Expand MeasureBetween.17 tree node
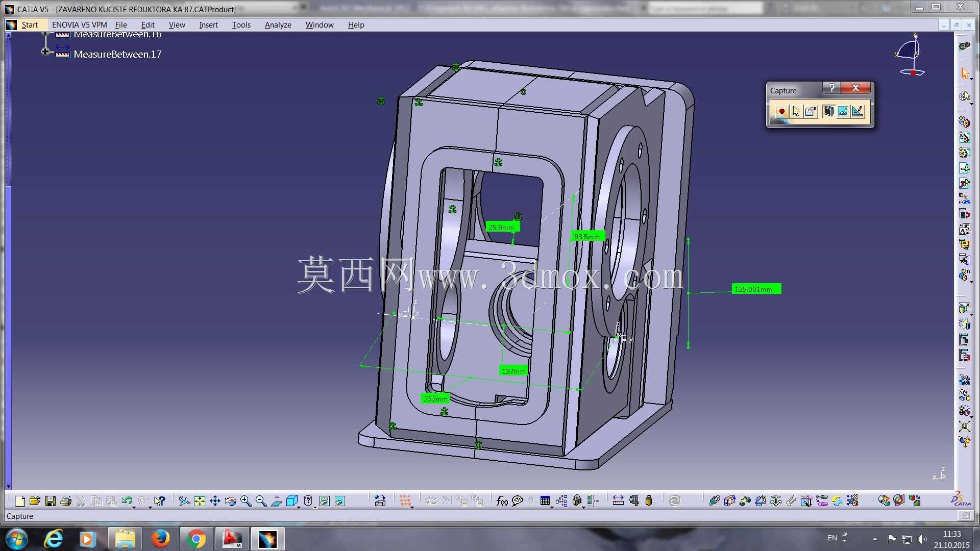 [x=45, y=52]
